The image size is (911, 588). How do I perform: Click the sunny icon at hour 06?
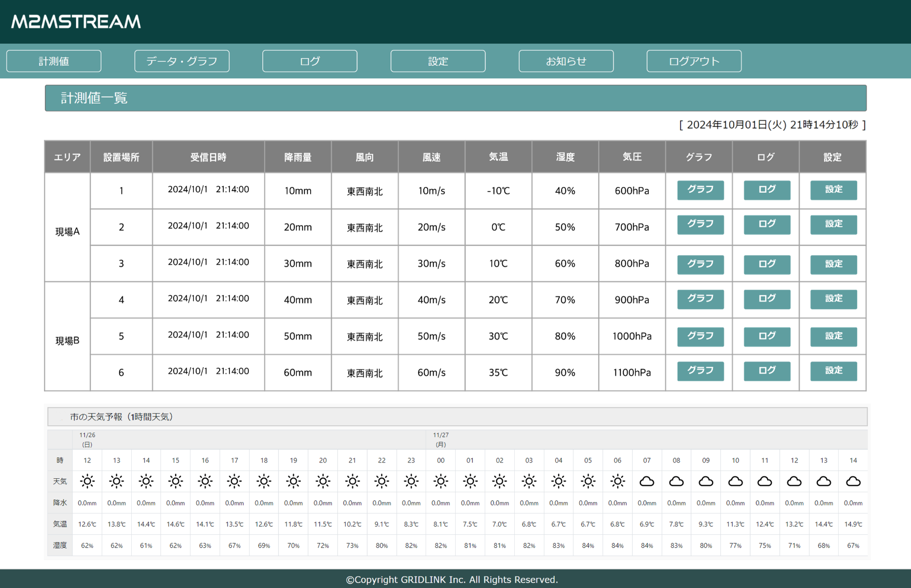tap(617, 481)
